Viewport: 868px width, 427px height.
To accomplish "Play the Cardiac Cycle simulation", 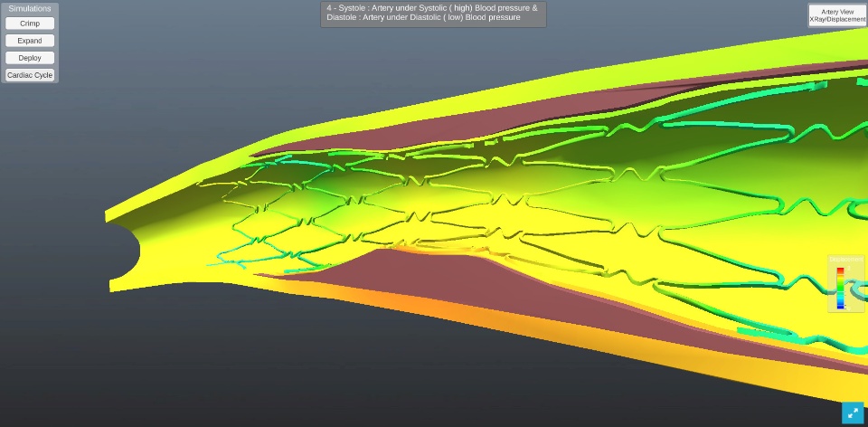I will [30, 75].
